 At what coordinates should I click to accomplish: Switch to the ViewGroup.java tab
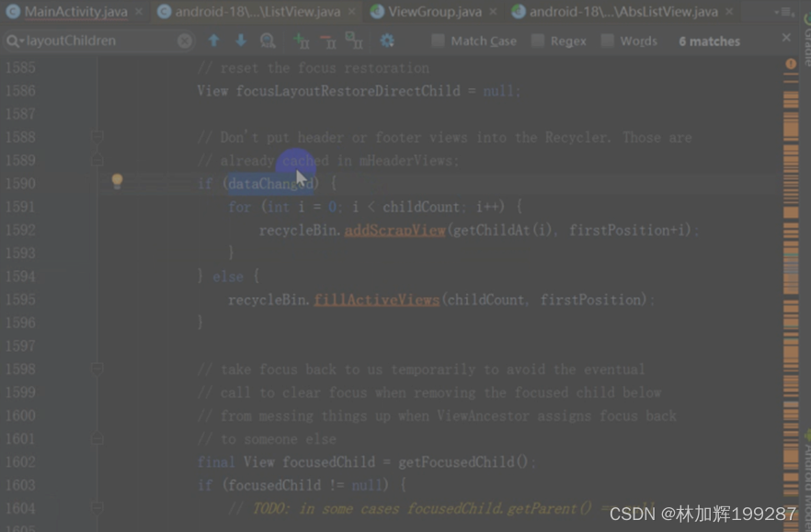tap(434, 11)
